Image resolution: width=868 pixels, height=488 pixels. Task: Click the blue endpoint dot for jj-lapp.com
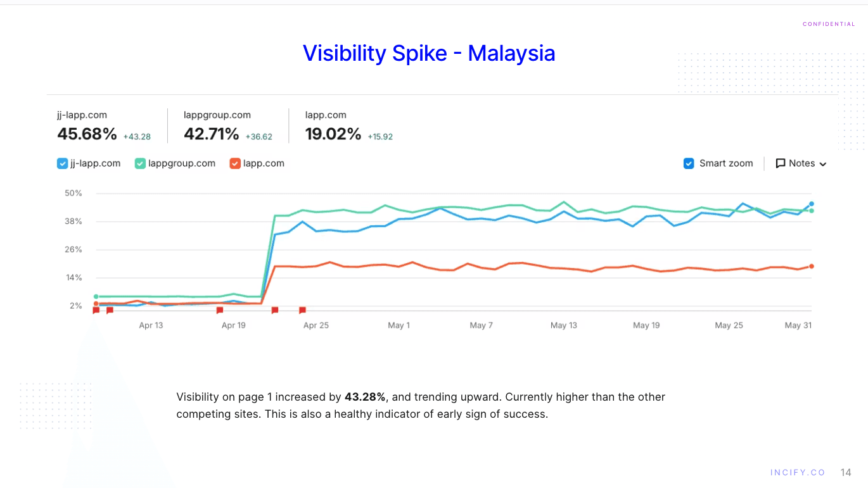coord(812,204)
